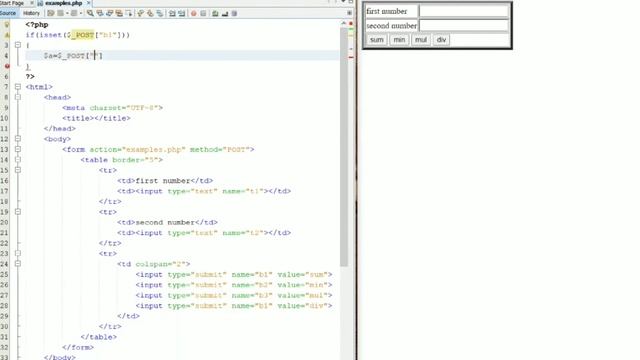Screen dimensions: 640x360
Task: Collapse the if-block fold at line 3
Action: coord(18,45)
